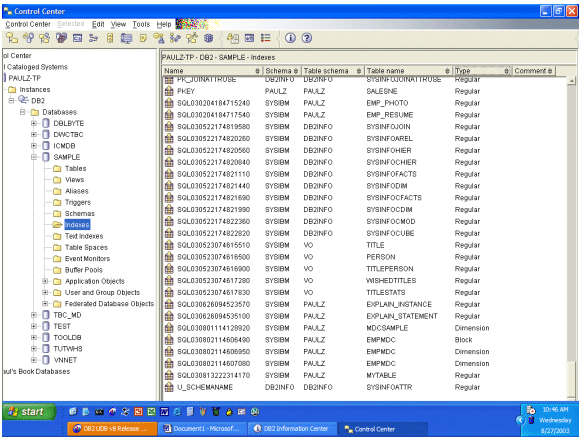The width and height of the screenshot is (582, 441).
Task: Collapse the Databases folder node
Action: tap(23, 112)
